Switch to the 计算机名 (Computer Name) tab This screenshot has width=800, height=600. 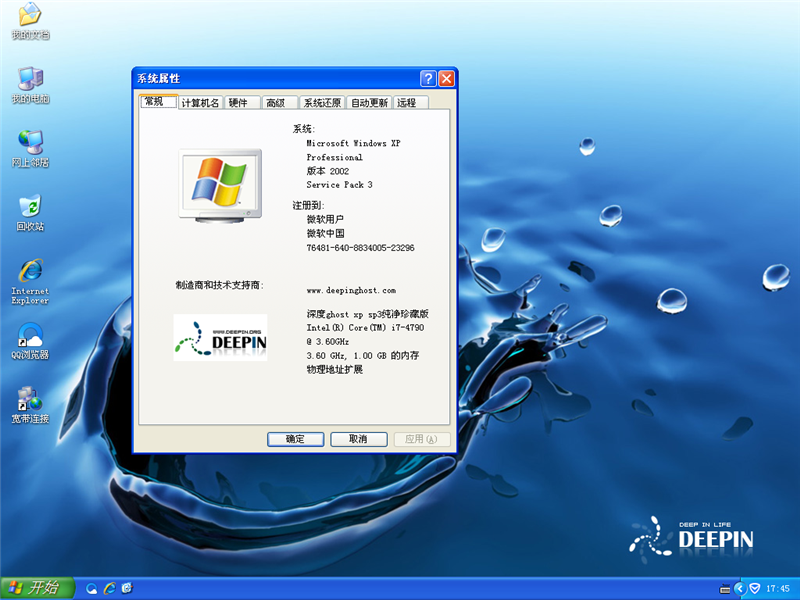[x=200, y=103]
